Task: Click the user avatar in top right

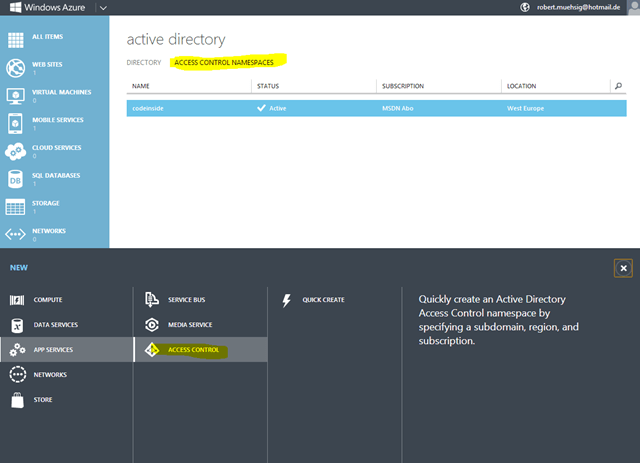Action: click(634, 7)
